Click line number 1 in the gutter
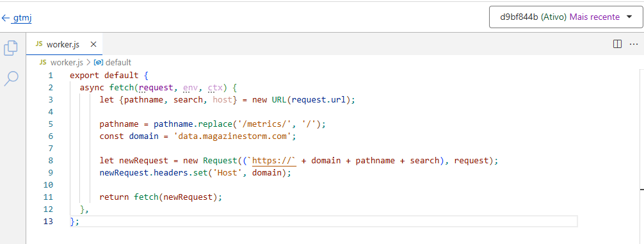 point(51,76)
